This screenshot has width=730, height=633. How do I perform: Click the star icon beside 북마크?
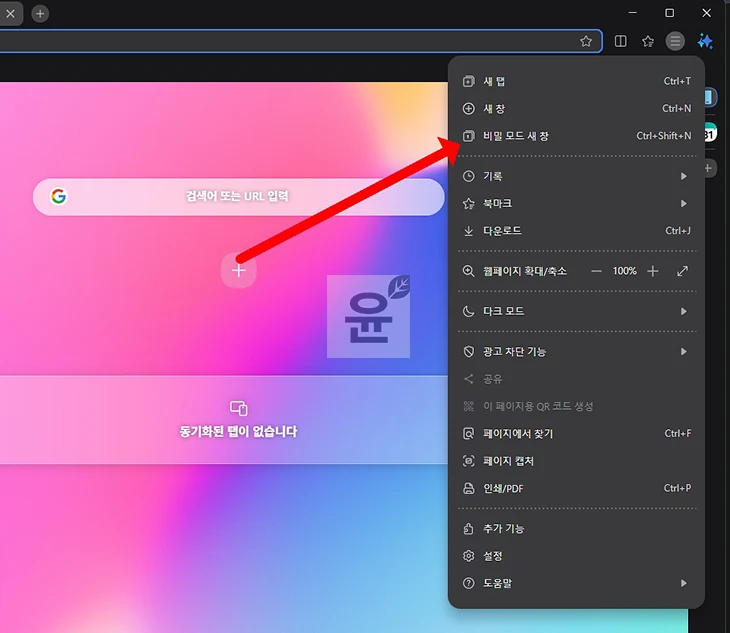(468, 203)
